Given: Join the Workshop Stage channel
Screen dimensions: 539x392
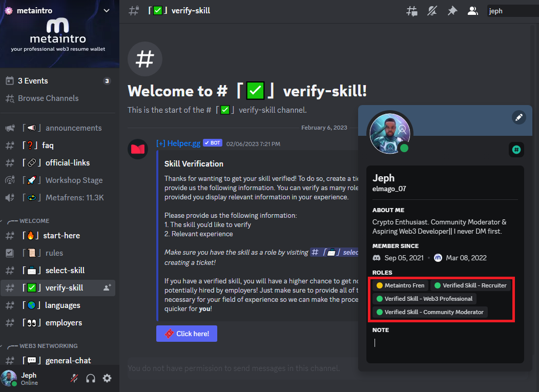Looking at the screenshot, I should click(58, 180).
